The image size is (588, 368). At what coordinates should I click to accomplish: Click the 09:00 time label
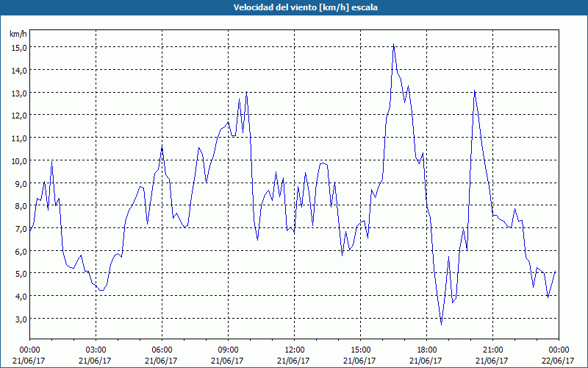[229, 350]
